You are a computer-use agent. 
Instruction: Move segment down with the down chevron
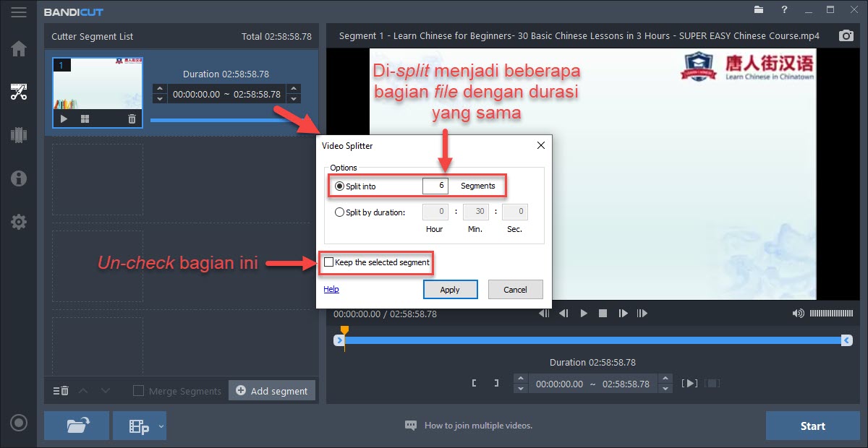[106, 391]
